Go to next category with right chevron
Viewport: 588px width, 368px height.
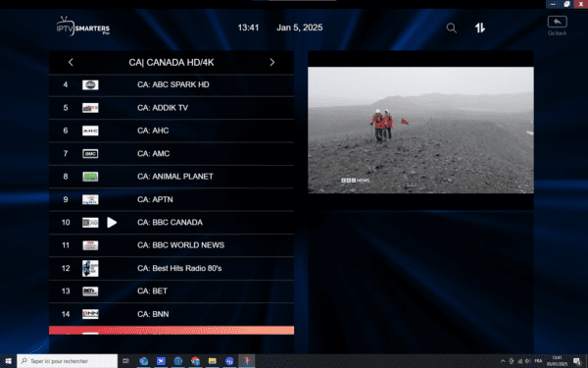coord(272,62)
